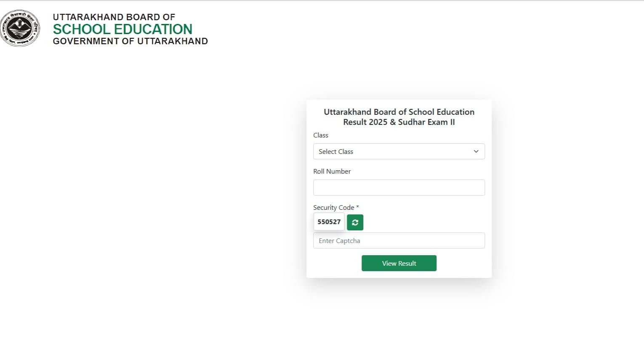Image resolution: width=644 pixels, height=362 pixels.
Task: Click SCHOOL EDUCATION header text
Action: point(122,29)
